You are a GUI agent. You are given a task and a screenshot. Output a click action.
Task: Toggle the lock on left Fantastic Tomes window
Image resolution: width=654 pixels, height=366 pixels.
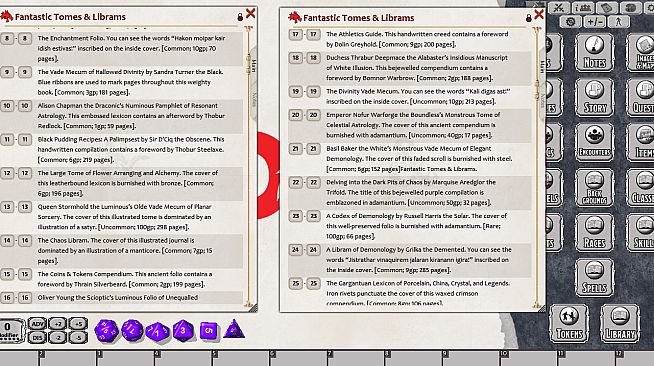pos(240,17)
